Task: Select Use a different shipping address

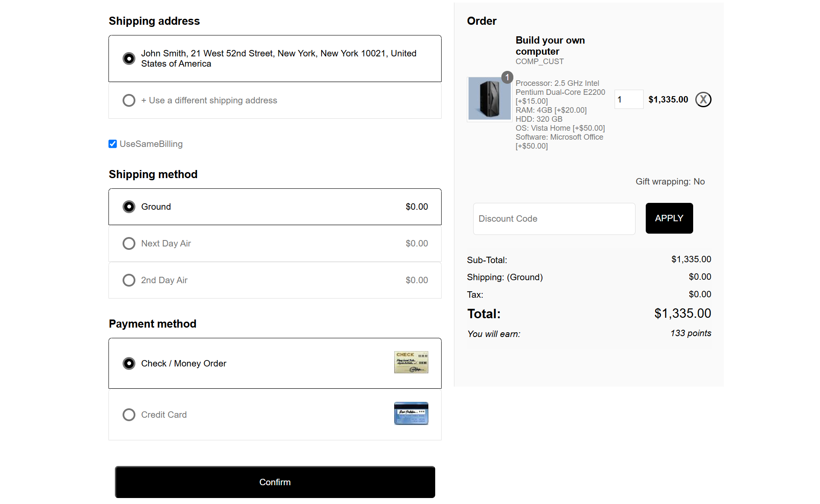Action: (129, 100)
